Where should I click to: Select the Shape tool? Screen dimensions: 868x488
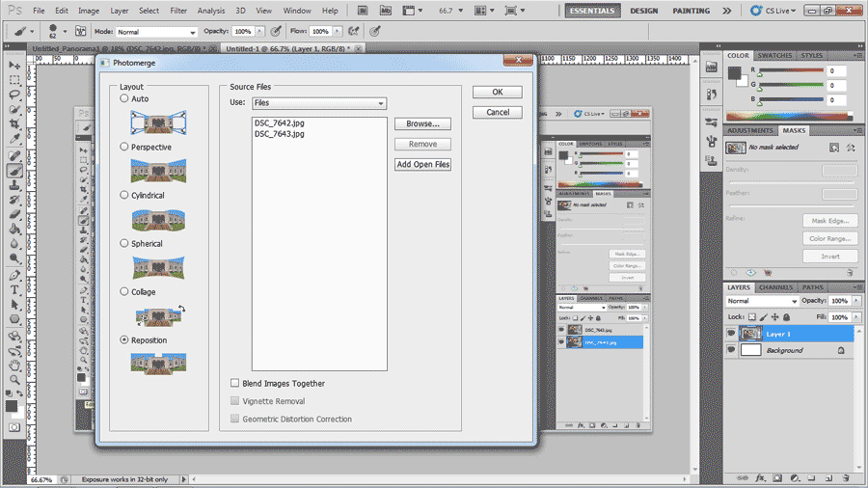point(14,319)
